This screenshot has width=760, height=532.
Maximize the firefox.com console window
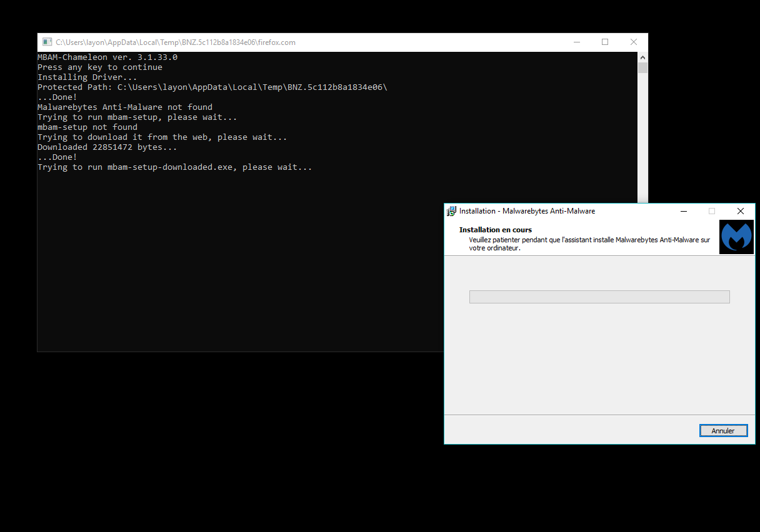tap(605, 42)
